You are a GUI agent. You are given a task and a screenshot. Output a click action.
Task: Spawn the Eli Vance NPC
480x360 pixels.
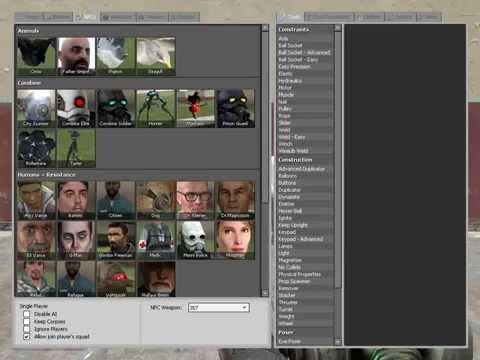pos(36,240)
